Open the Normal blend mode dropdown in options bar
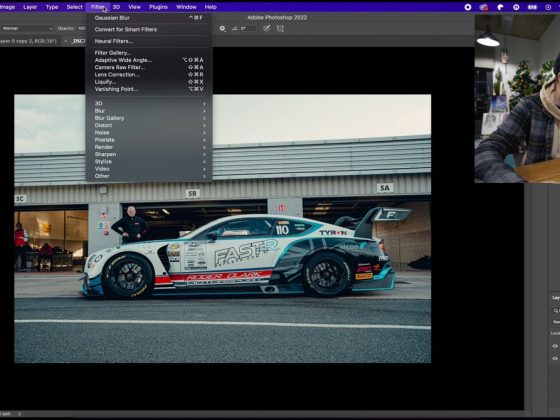 coord(27,28)
